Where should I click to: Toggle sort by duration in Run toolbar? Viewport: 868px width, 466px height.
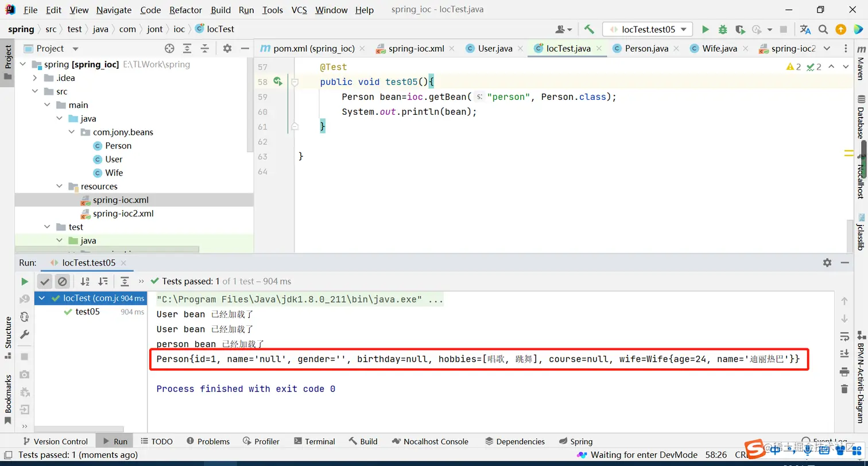pyautogui.click(x=103, y=281)
